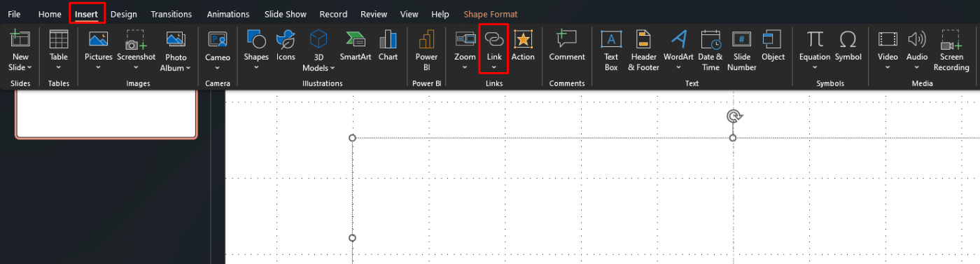The image size is (980, 264).
Task: Click the SmartArt icon
Action: pyautogui.click(x=356, y=39)
